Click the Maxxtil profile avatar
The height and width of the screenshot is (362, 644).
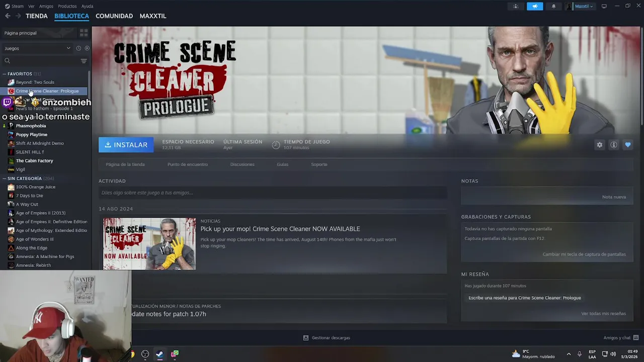[x=569, y=6]
